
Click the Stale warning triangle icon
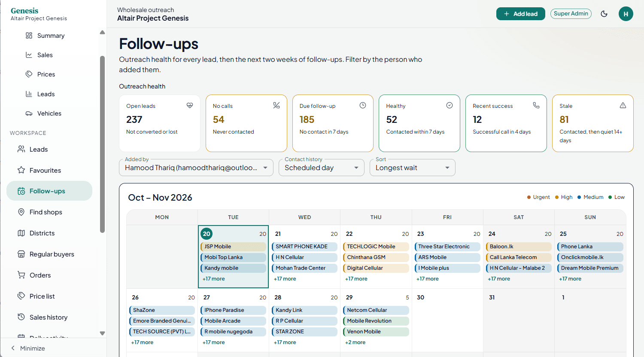[623, 105]
